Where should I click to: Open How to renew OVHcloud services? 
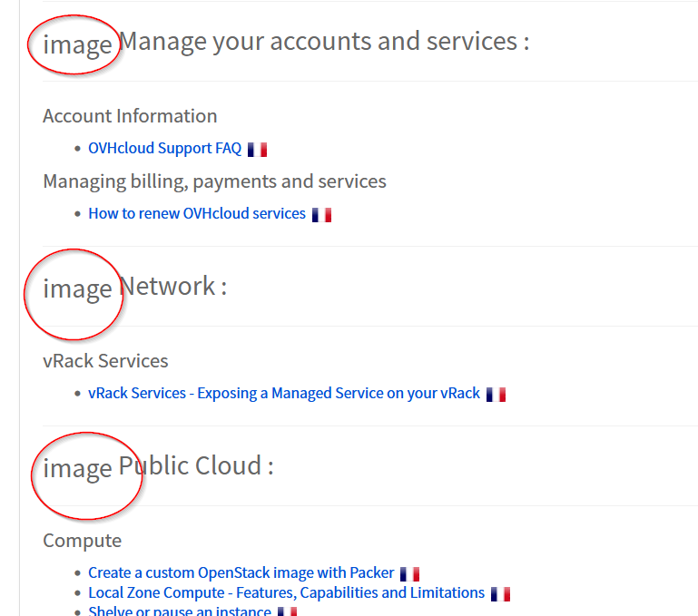click(x=197, y=214)
